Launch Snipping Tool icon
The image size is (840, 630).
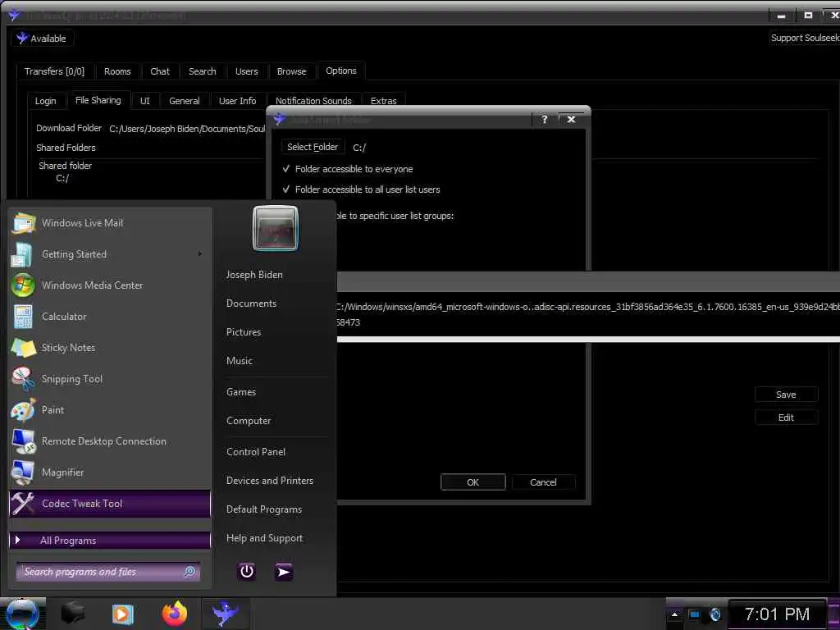coord(23,379)
